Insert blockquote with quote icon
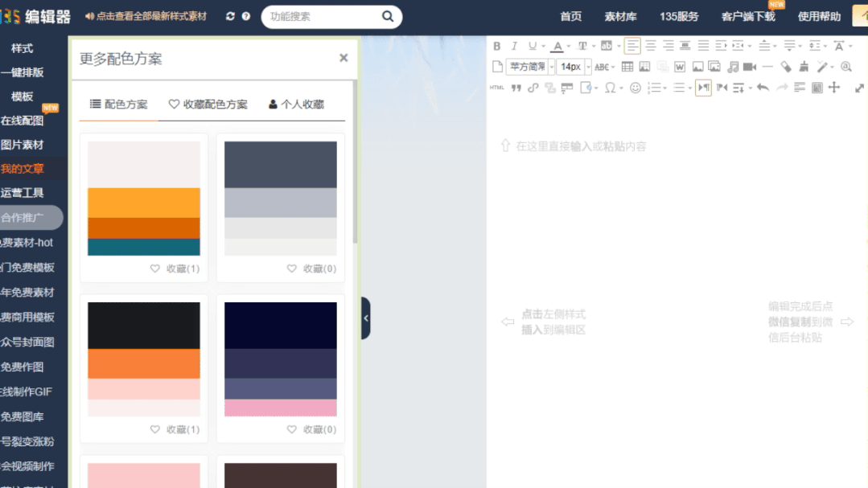Viewport: 868px width, 488px height. 516,88
